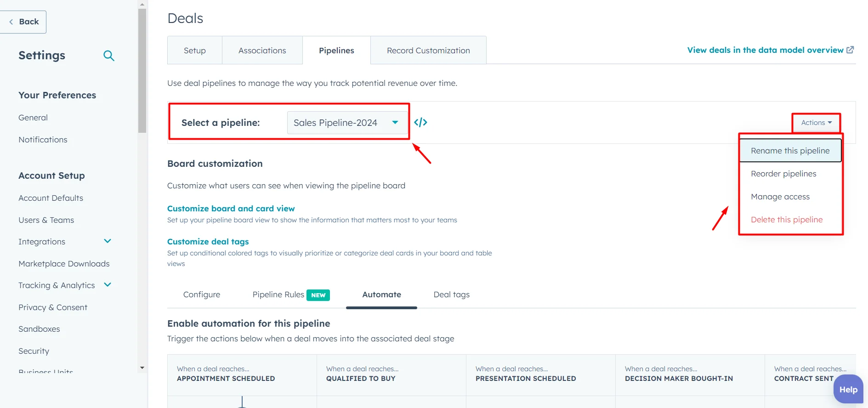Open Customize board and card view link
Screen dimensions: 868x408
click(231, 209)
